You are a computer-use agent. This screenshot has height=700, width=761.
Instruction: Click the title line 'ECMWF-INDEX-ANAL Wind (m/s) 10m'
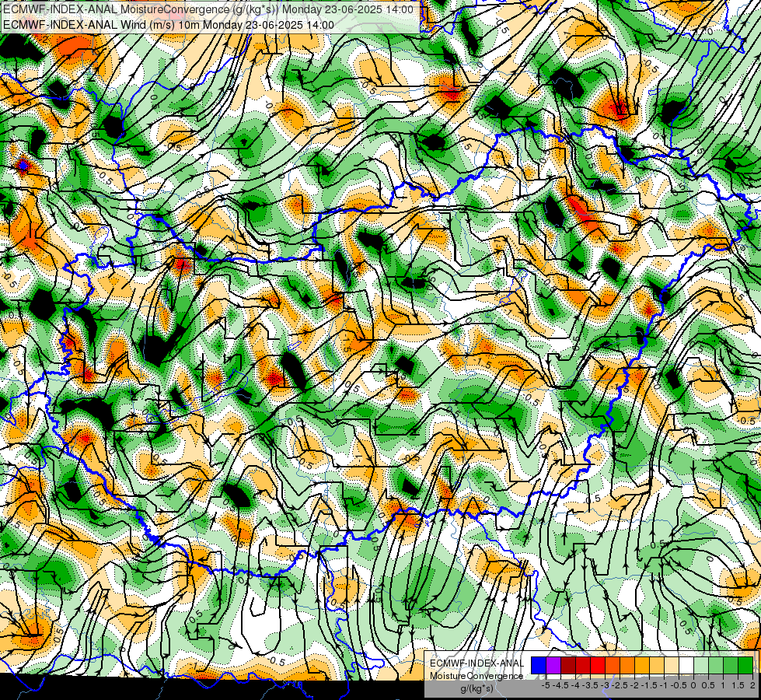tap(101, 24)
